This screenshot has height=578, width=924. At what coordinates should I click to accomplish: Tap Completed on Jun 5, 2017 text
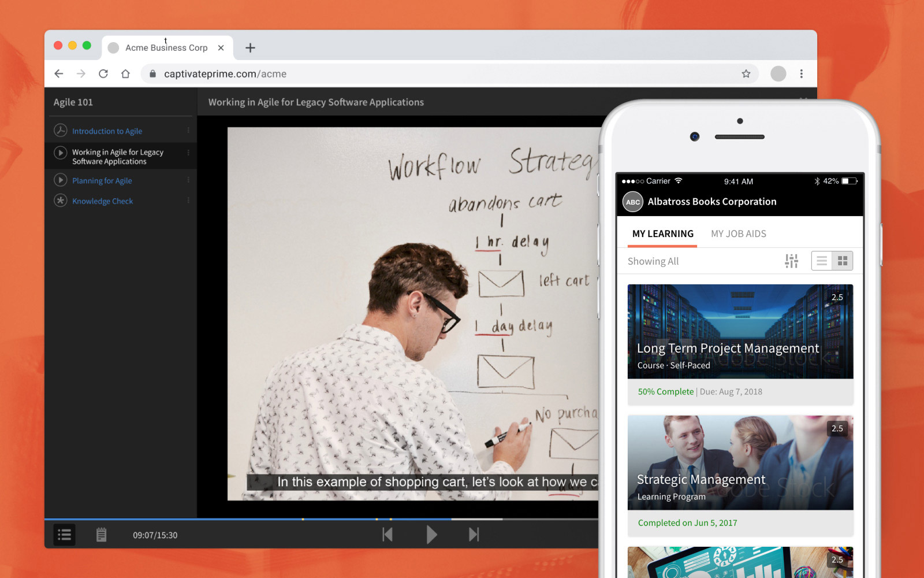[x=687, y=523]
